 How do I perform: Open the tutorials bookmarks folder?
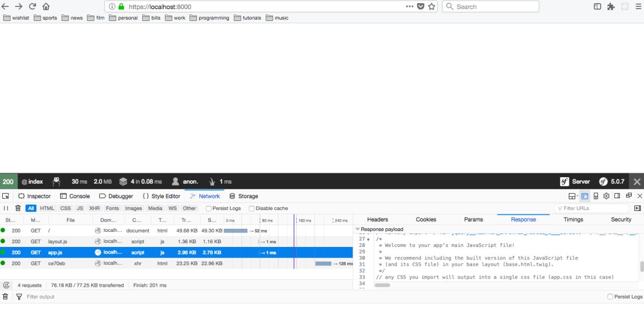click(247, 18)
